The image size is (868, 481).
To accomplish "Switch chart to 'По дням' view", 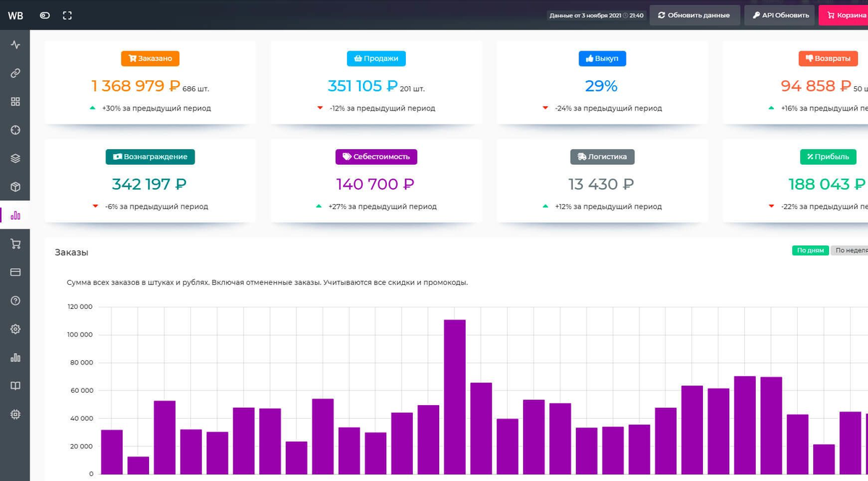I will coord(809,250).
